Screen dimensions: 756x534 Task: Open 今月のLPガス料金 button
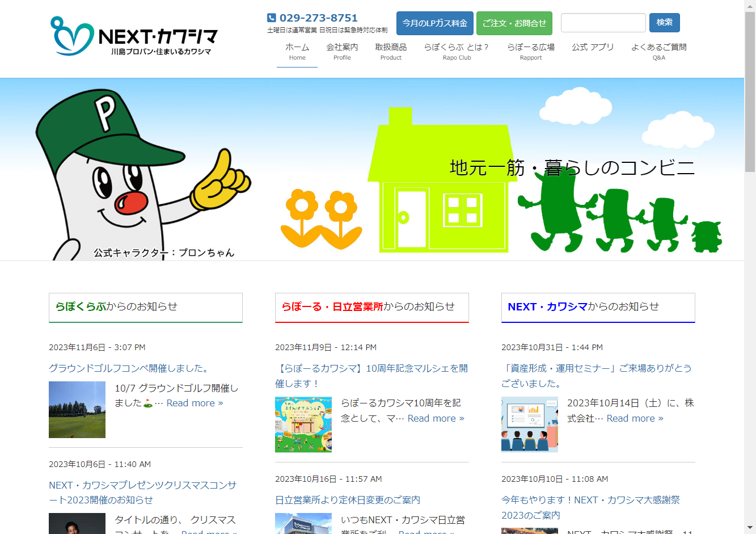[435, 23]
